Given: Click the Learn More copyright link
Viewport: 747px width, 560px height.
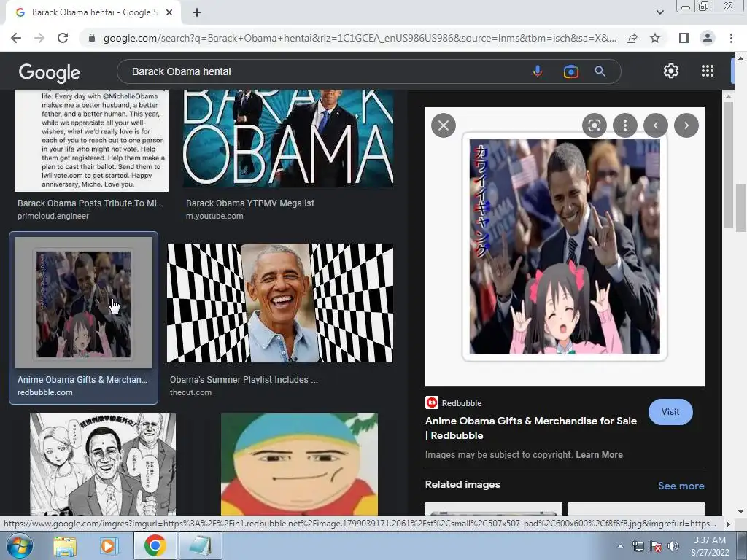Looking at the screenshot, I should click(599, 455).
